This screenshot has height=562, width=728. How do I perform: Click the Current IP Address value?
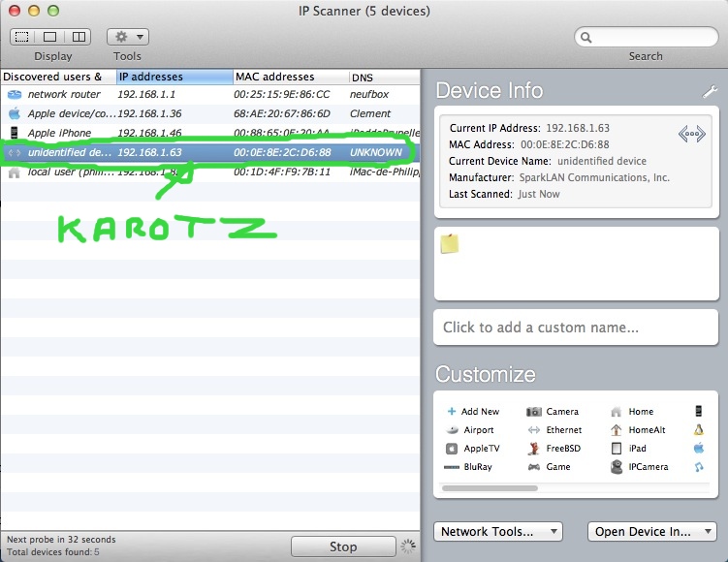(578, 128)
